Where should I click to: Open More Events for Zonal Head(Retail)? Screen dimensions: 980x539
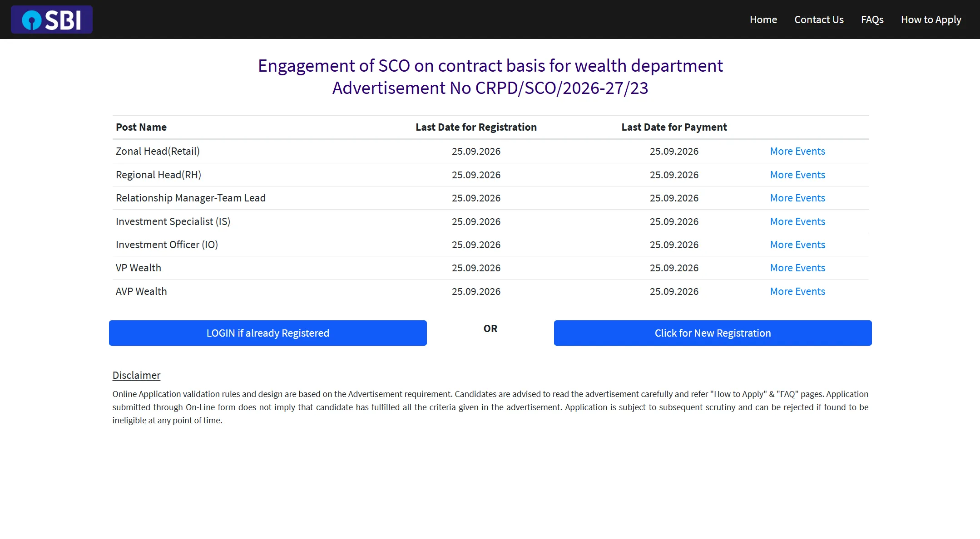[x=797, y=151]
